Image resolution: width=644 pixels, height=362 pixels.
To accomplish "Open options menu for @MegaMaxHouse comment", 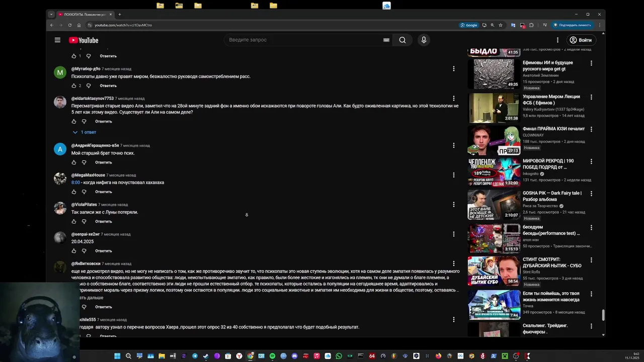I will click(454, 175).
